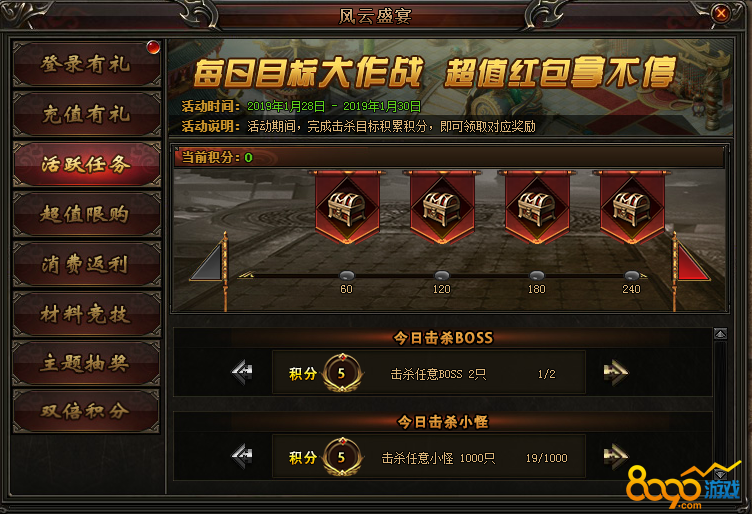Go to next BOSS kill task
This screenshot has height=514, width=752.
pos(615,372)
